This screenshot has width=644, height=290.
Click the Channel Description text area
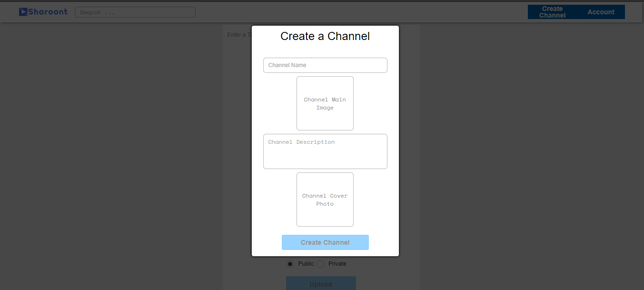point(325,151)
